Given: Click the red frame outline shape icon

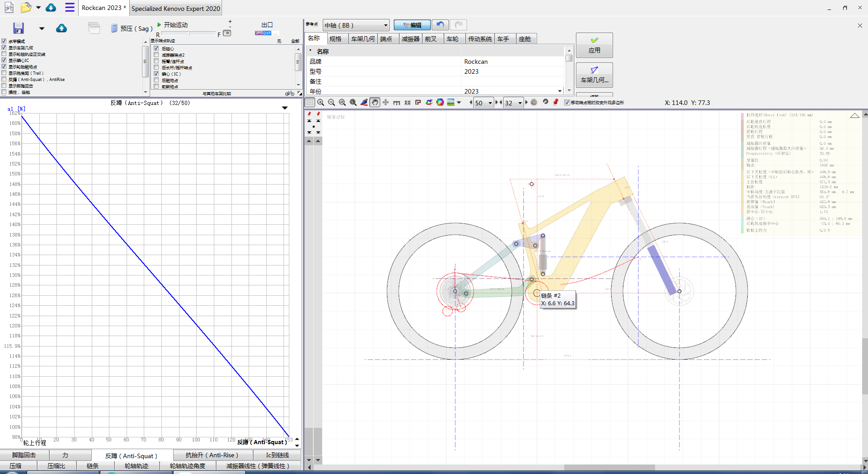Looking at the screenshot, I should tap(418, 103).
